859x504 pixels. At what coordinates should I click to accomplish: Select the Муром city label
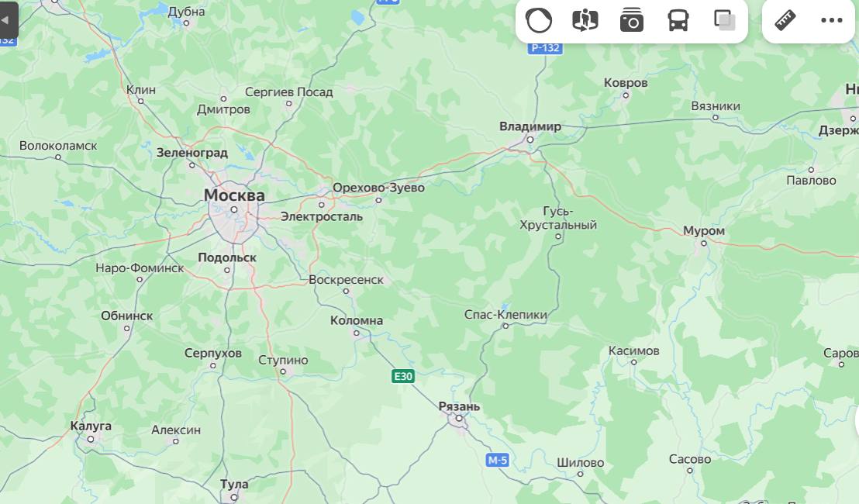(x=703, y=230)
